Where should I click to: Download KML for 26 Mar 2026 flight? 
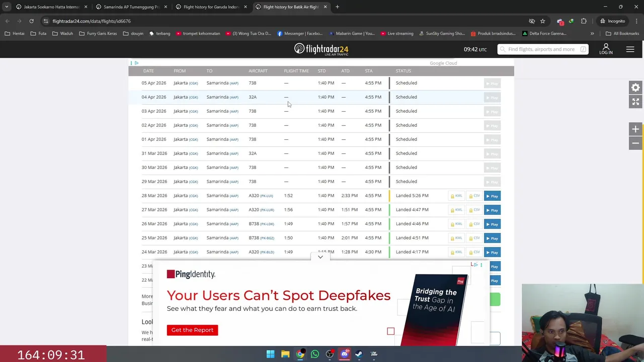456,224
